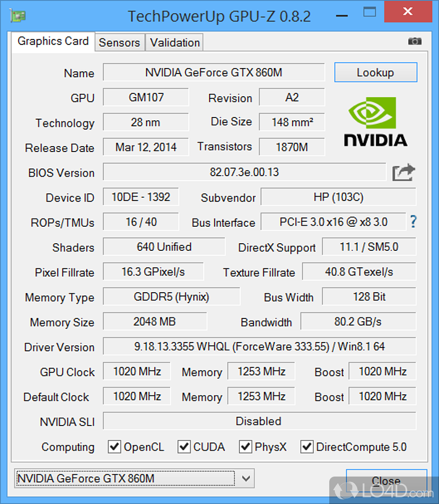Click the Name field showing GTX 860M
Image resolution: width=439 pixels, height=504 pixels.
[213, 72]
